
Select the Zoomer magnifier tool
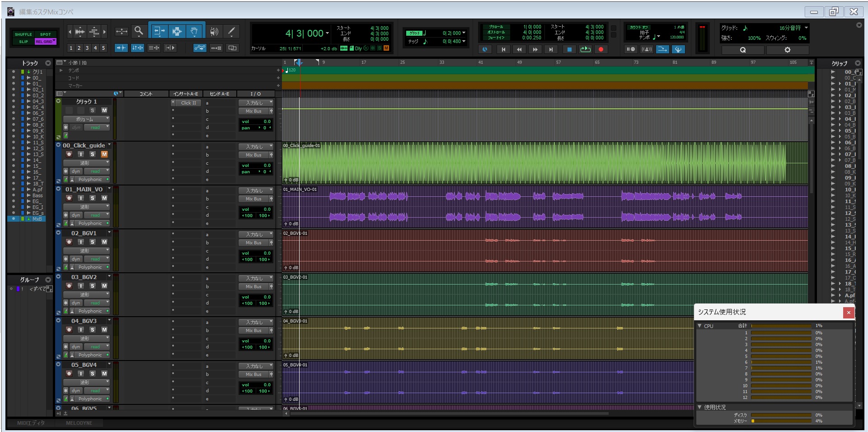(139, 31)
